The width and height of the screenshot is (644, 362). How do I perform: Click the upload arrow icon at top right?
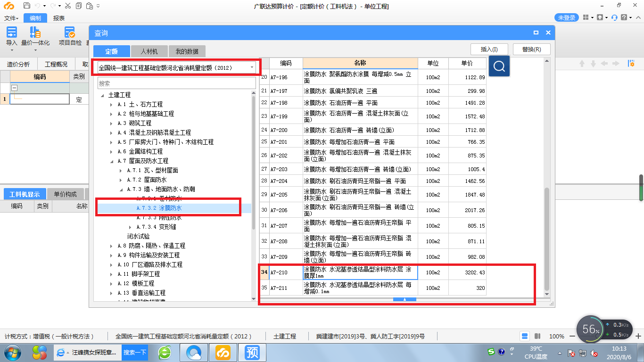(600, 17)
